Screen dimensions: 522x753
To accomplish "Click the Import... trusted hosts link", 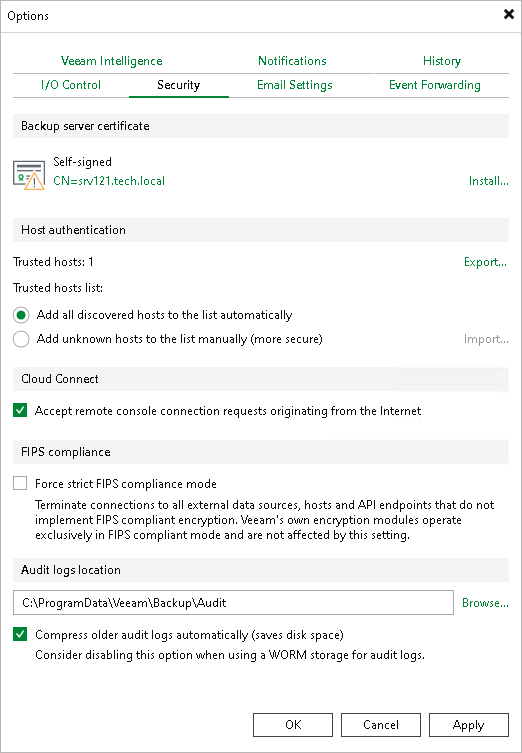I will (486, 339).
